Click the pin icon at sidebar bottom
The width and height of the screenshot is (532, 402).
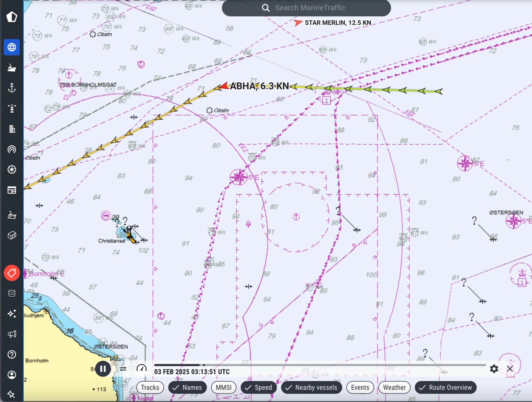pos(11,395)
